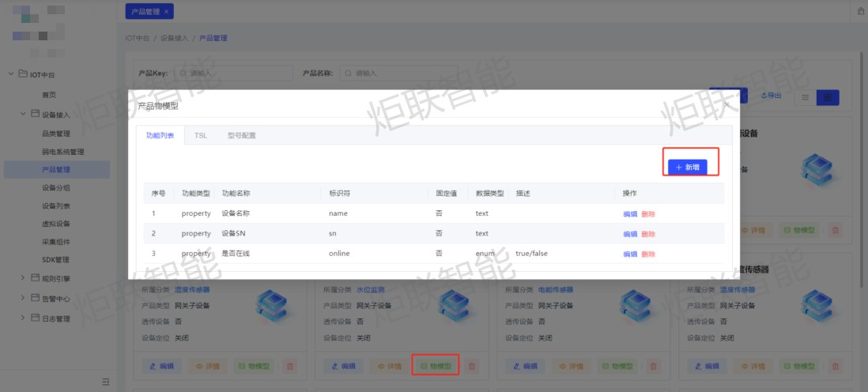Expand the 规则引擎 menu chevron
This screenshot has height=392, width=868.
(23, 278)
